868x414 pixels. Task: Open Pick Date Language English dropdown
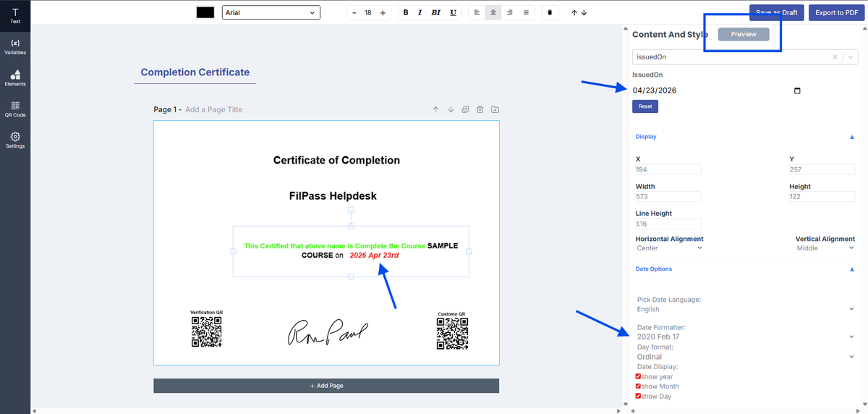(746, 309)
